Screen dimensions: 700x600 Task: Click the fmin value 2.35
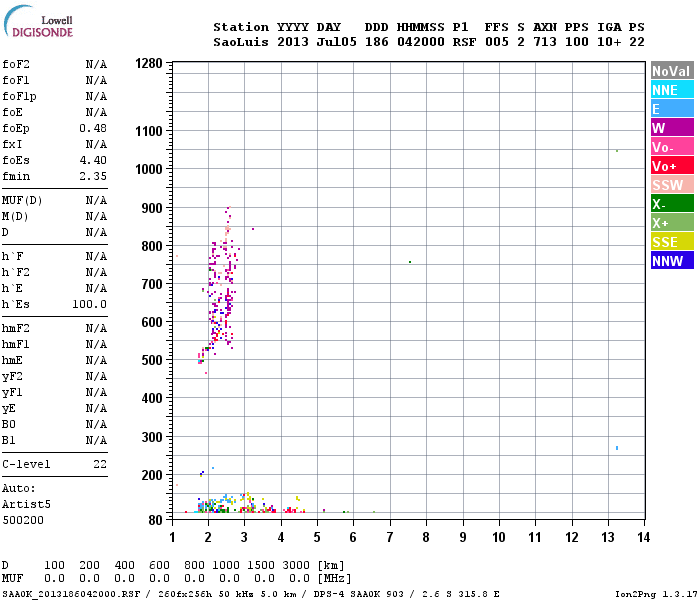[93, 176]
